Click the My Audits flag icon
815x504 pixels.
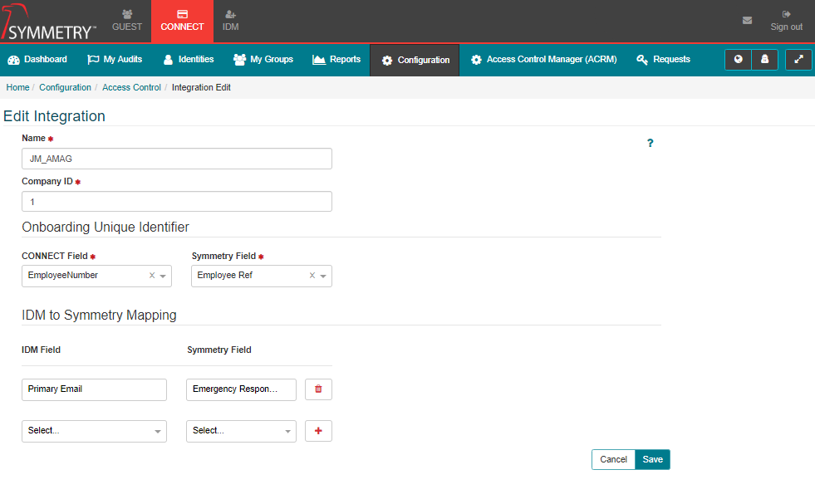(x=93, y=60)
